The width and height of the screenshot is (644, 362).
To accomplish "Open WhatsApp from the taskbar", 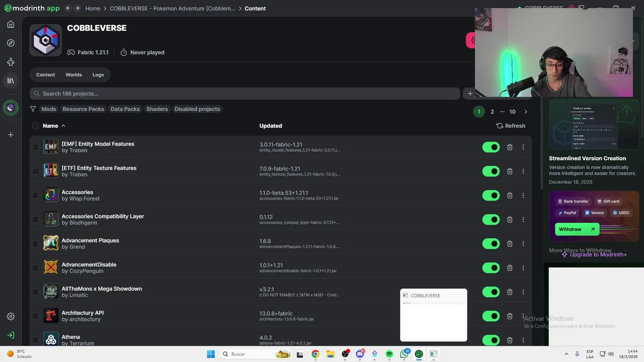I will point(405,354).
